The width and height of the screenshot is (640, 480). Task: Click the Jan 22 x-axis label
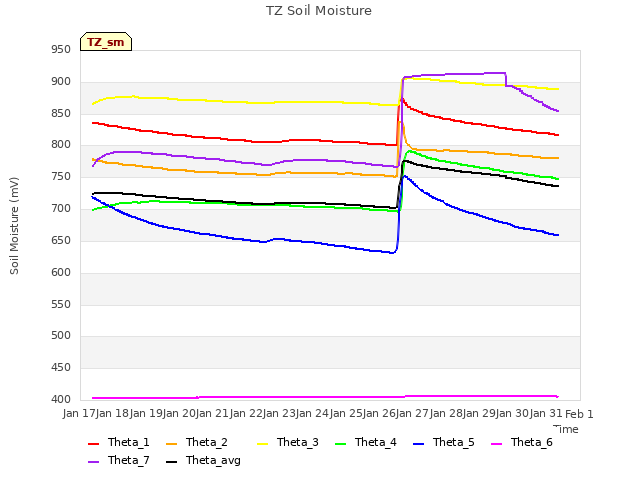click(x=245, y=414)
